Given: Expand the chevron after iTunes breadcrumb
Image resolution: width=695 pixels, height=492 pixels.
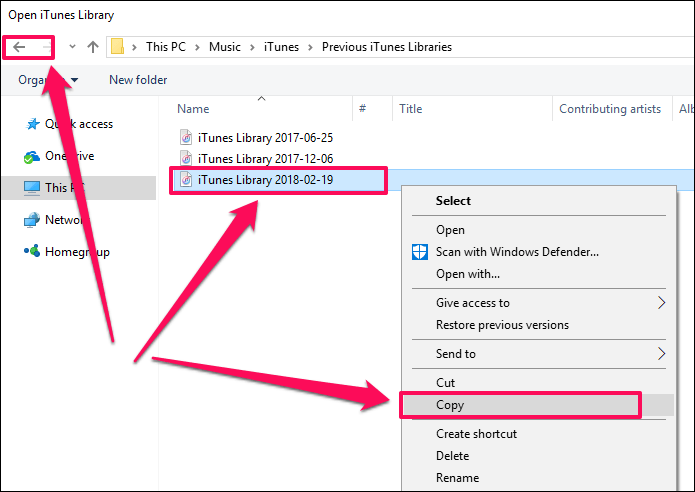Looking at the screenshot, I should [310, 47].
